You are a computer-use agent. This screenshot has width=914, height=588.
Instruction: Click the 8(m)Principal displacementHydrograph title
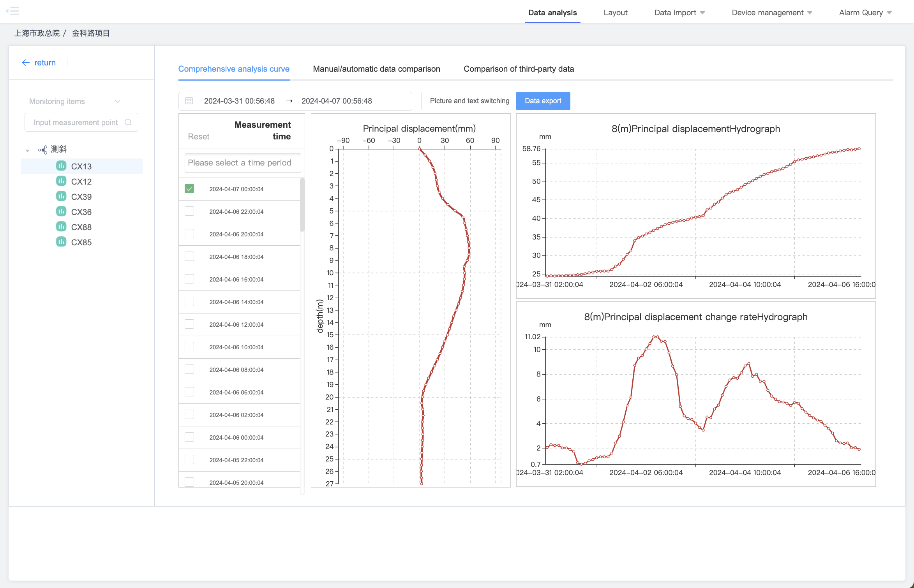pyautogui.click(x=696, y=129)
